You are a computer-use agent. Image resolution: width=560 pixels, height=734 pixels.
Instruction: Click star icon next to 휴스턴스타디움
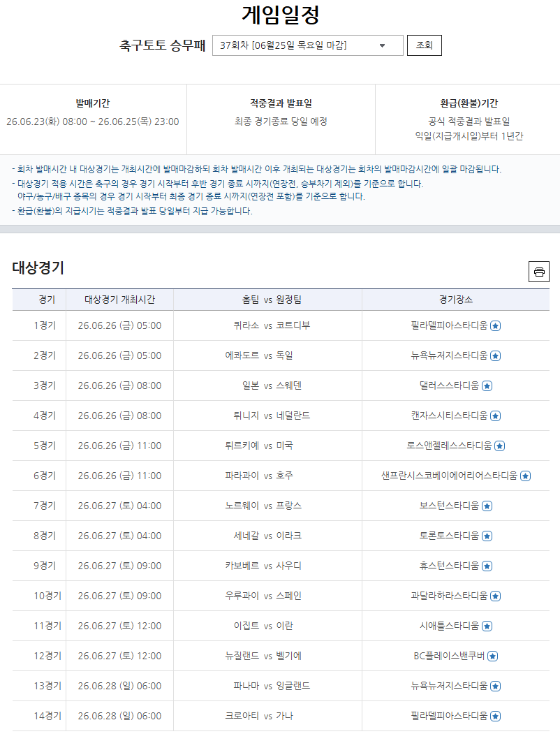pyautogui.click(x=487, y=566)
